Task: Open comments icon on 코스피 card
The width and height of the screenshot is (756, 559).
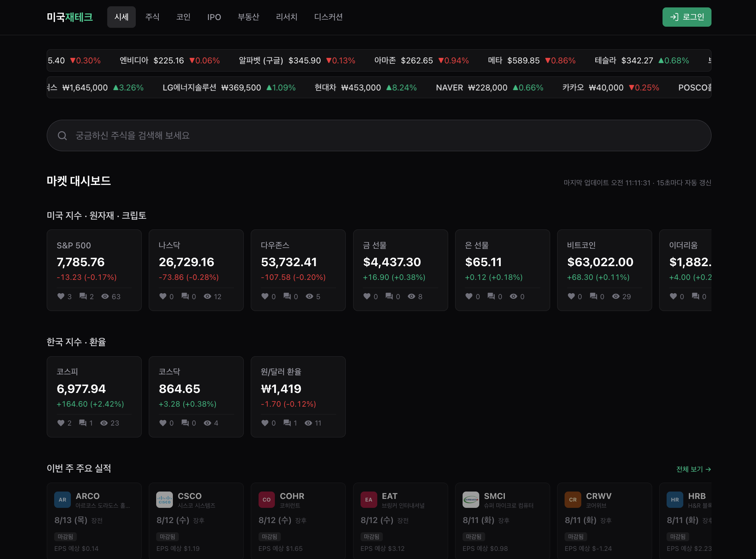Action: pyautogui.click(x=83, y=423)
